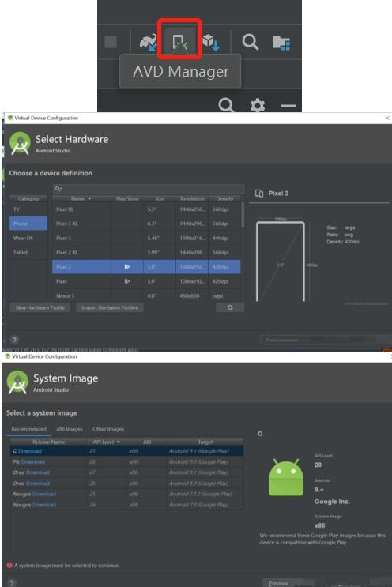Click the Density column header

click(224, 198)
